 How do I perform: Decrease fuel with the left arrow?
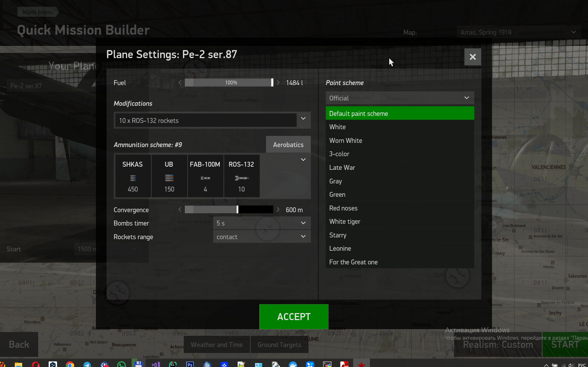pyautogui.click(x=180, y=83)
